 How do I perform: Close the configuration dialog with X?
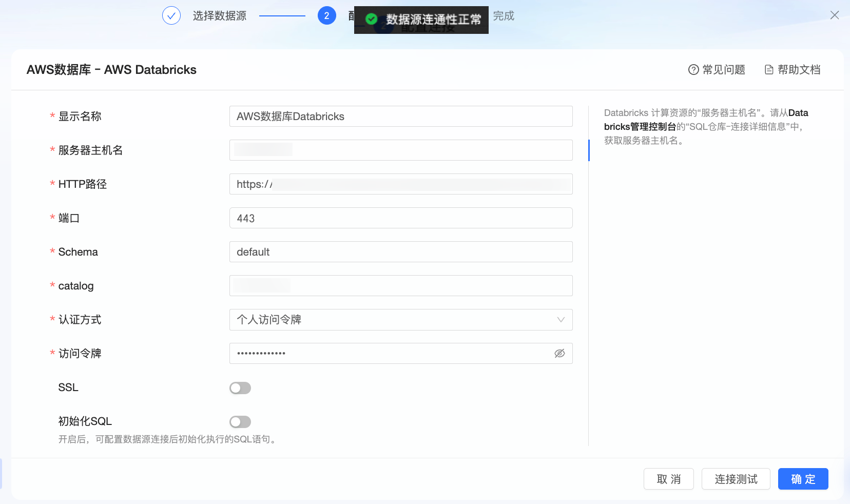click(835, 15)
